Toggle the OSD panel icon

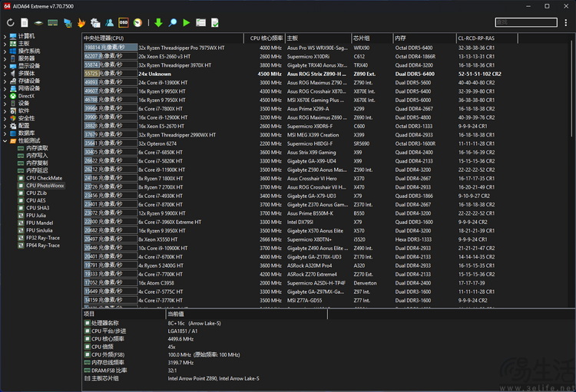click(124, 23)
